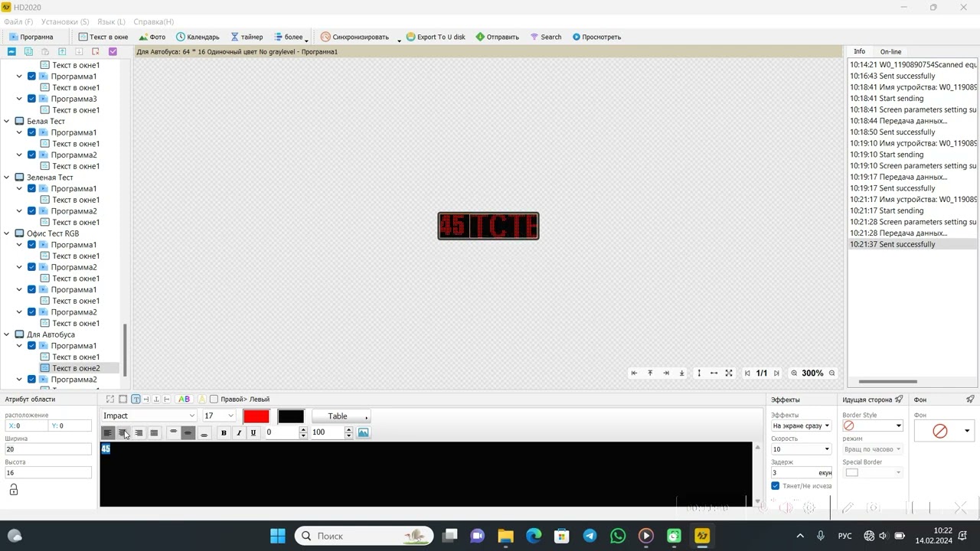Align text right

pos(139,432)
